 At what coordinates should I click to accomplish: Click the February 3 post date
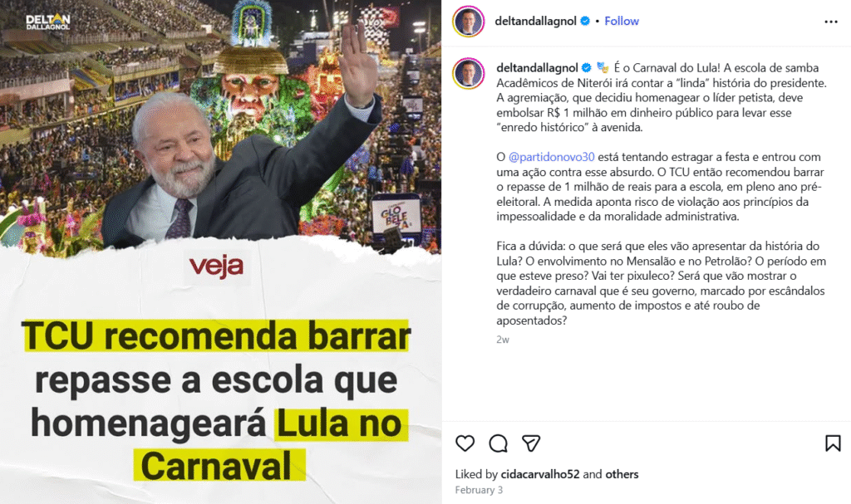(479, 490)
